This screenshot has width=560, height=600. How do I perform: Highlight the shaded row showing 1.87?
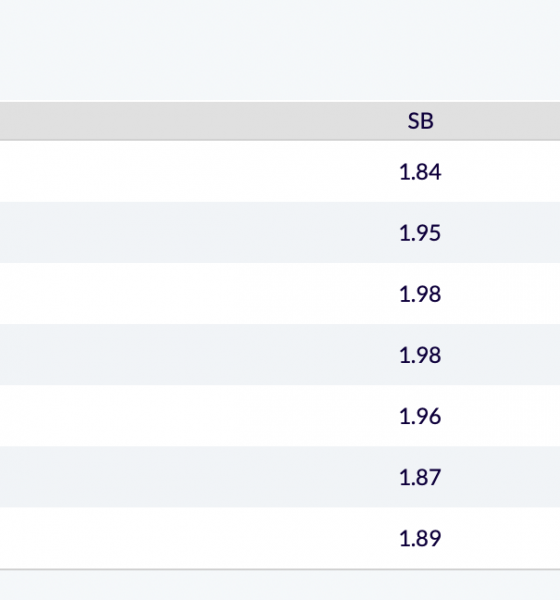click(x=280, y=477)
